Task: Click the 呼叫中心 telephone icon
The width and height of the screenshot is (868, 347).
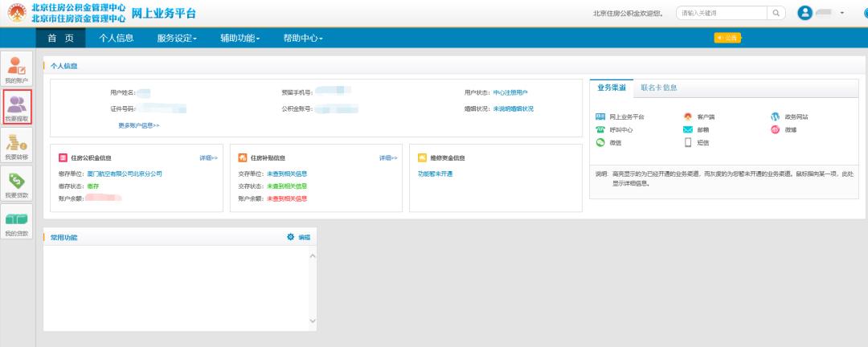Action: coord(600,129)
